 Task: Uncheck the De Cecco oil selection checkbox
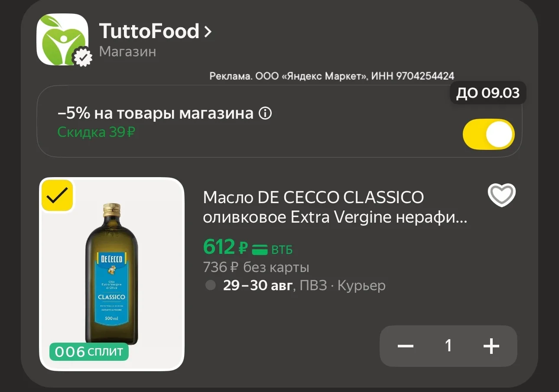pos(57,195)
